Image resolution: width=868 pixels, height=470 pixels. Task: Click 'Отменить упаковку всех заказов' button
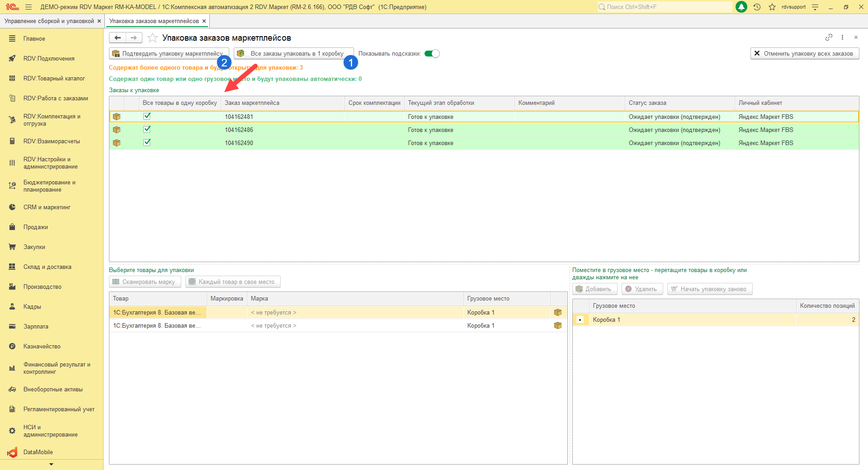[804, 54]
